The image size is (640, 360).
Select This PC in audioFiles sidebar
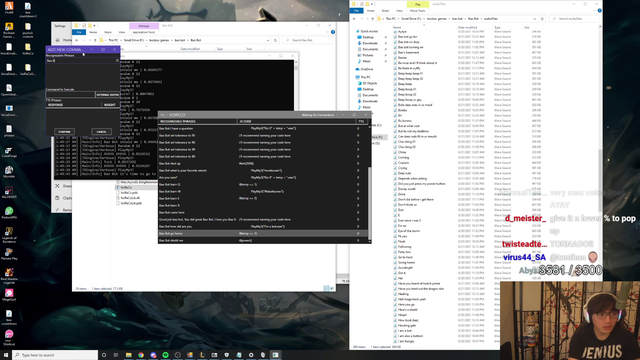point(364,77)
